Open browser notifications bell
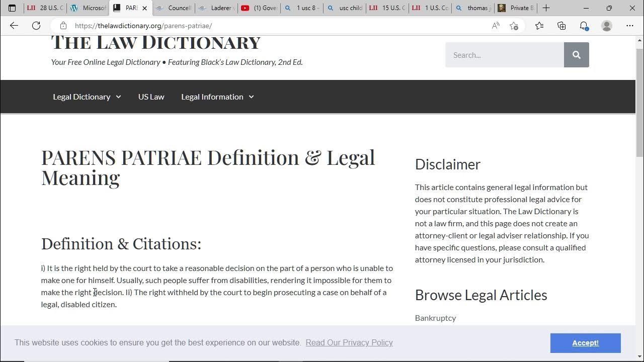 584,26
